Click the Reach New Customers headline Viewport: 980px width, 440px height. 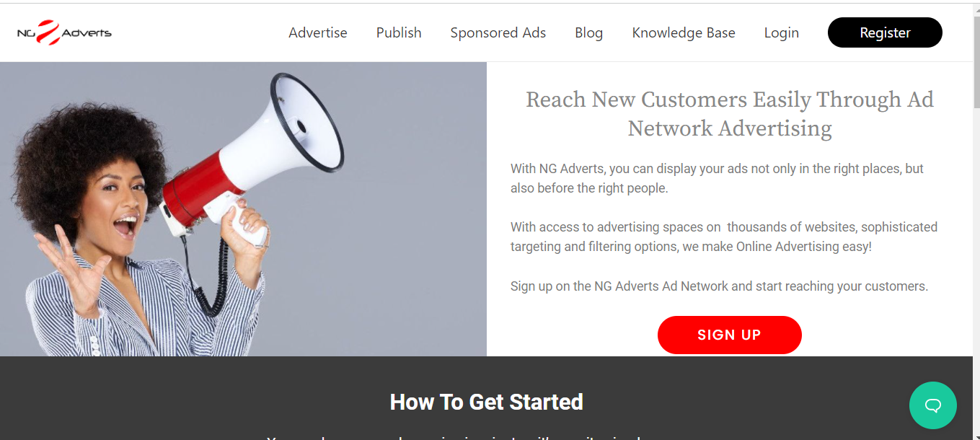(x=730, y=113)
